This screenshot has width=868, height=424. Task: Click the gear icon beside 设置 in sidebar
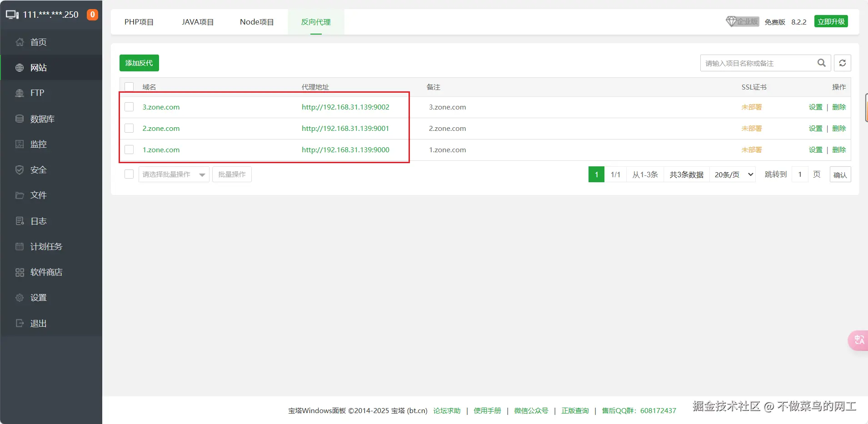click(20, 298)
